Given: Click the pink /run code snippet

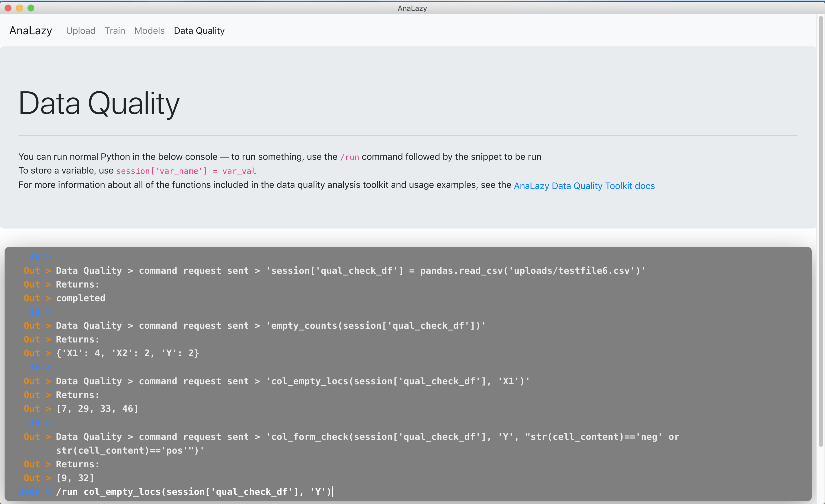Looking at the screenshot, I should [x=349, y=157].
